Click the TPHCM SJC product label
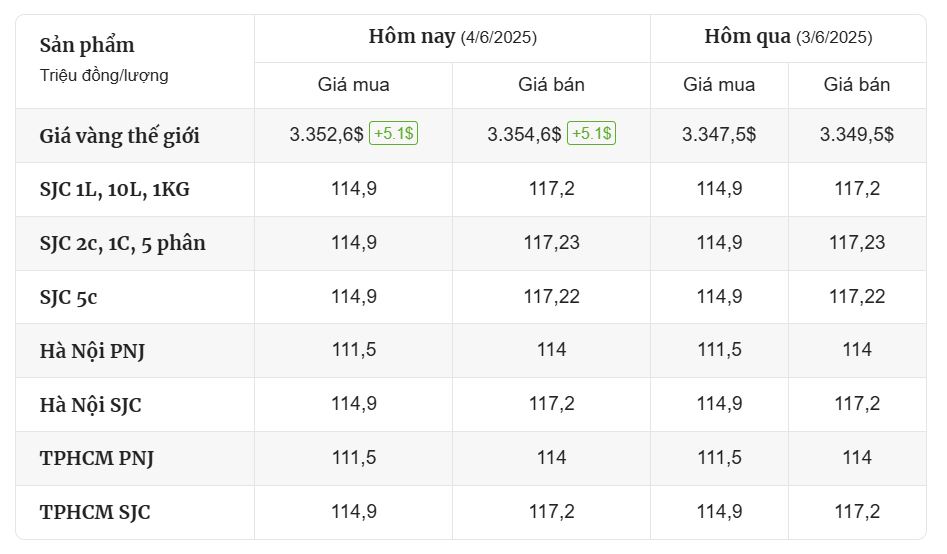The height and width of the screenshot is (554, 947). pyautogui.click(x=95, y=512)
